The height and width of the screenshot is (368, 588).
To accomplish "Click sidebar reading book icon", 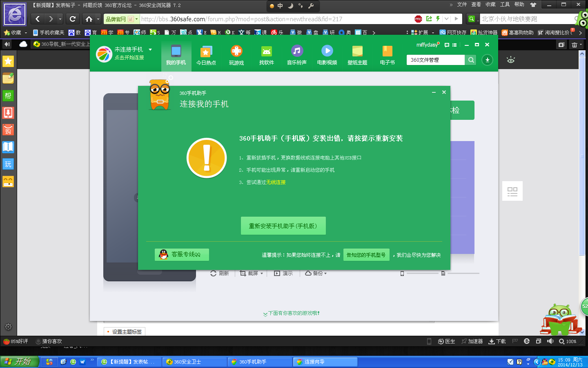I will 8,147.
